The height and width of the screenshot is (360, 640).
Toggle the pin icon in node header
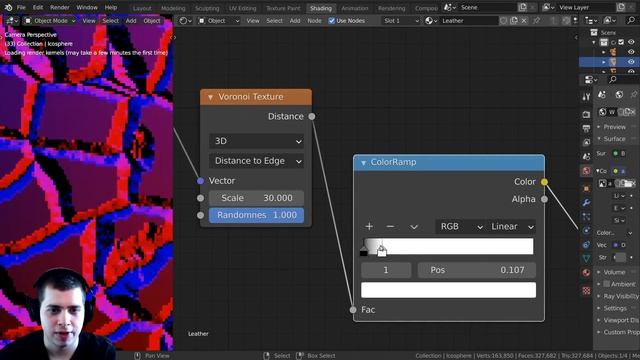pyautogui.click(x=536, y=20)
